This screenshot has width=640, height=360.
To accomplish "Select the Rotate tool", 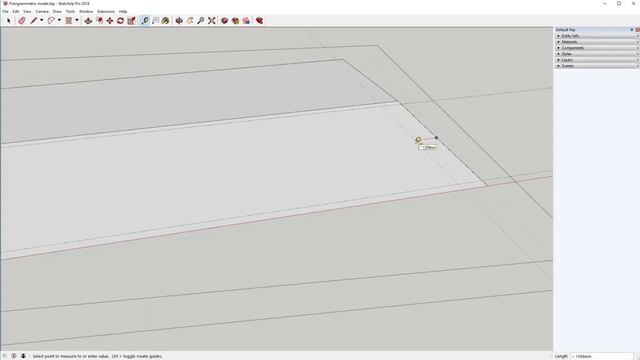I will click(120, 20).
